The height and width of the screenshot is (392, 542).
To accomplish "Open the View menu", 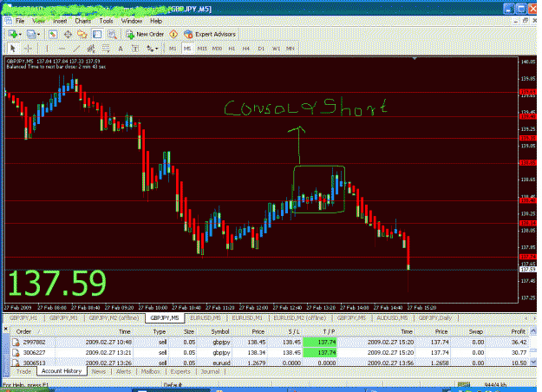I will tap(38, 21).
